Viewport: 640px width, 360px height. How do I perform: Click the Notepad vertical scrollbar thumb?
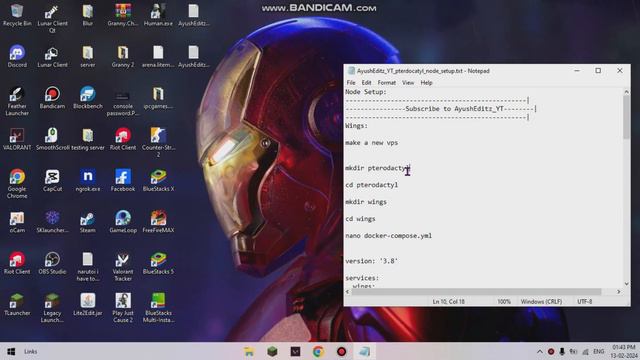coord(626,118)
